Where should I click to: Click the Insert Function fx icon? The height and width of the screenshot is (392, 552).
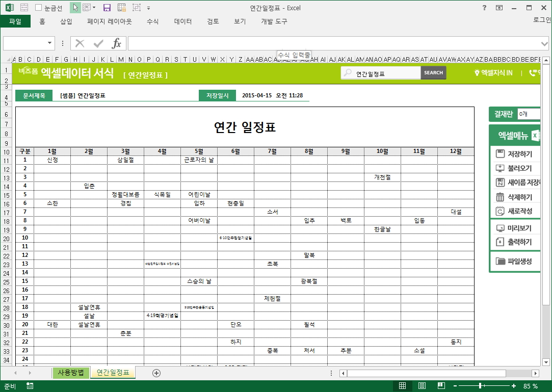click(x=117, y=43)
